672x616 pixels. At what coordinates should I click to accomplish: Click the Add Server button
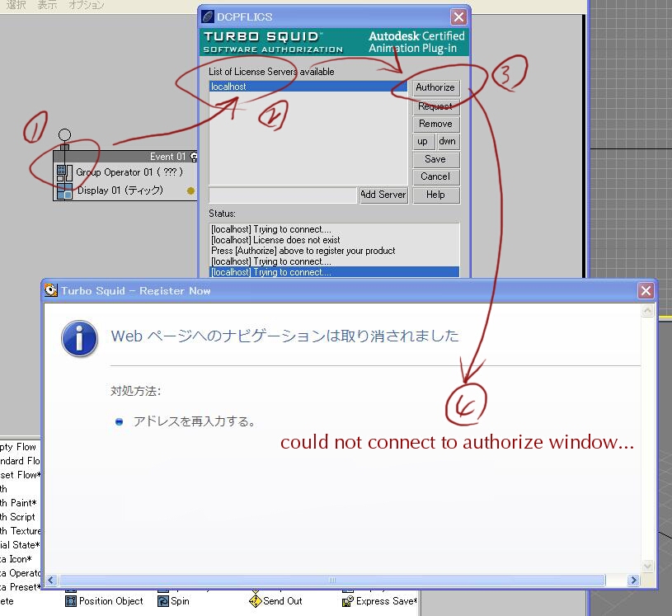[383, 195]
